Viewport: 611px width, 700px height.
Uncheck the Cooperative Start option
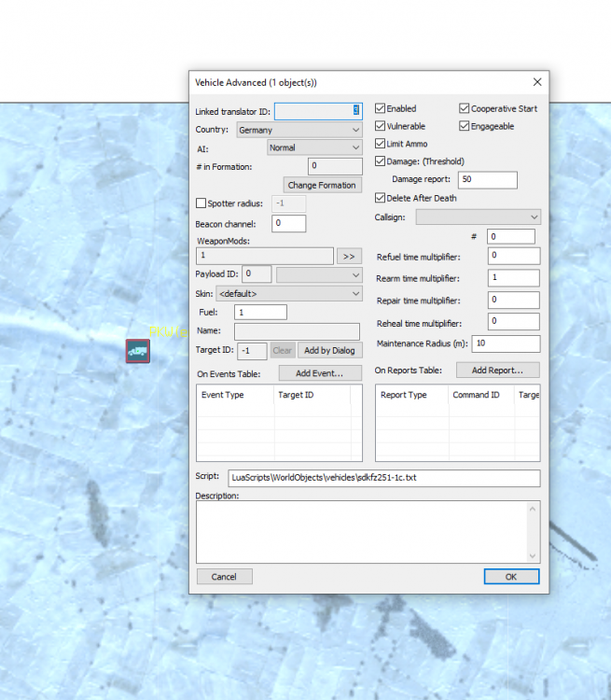(x=465, y=109)
